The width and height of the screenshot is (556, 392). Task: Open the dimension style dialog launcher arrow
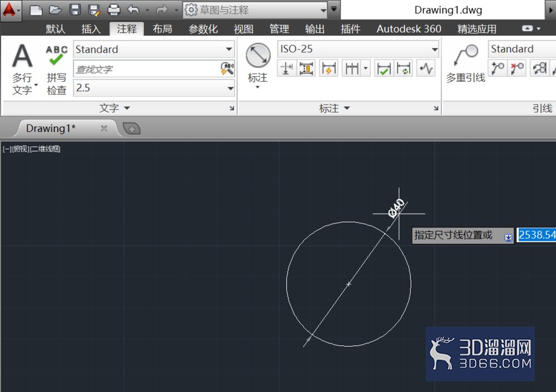coord(436,108)
